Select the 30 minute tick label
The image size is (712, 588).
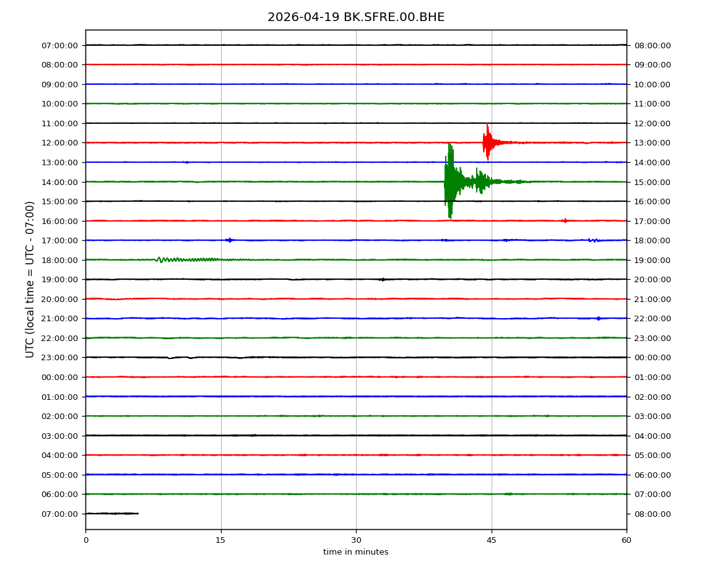point(356,540)
